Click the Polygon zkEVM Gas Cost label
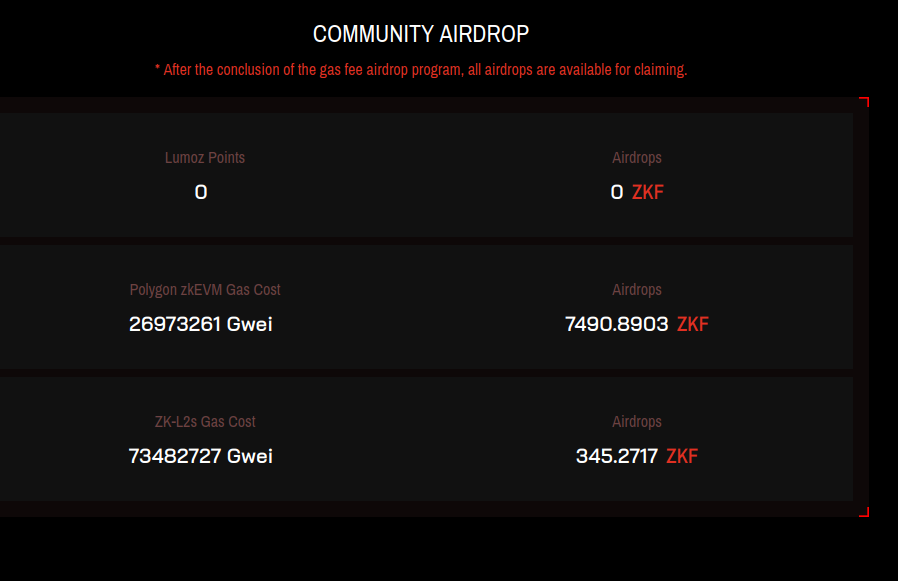Image resolution: width=898 pixels, height=581 pixels. click(205, 290)
